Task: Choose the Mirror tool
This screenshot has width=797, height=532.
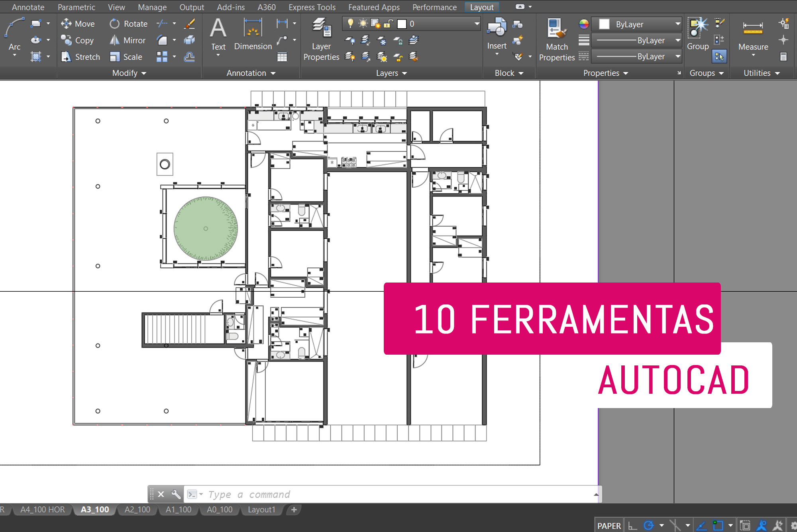Action: 128,40
